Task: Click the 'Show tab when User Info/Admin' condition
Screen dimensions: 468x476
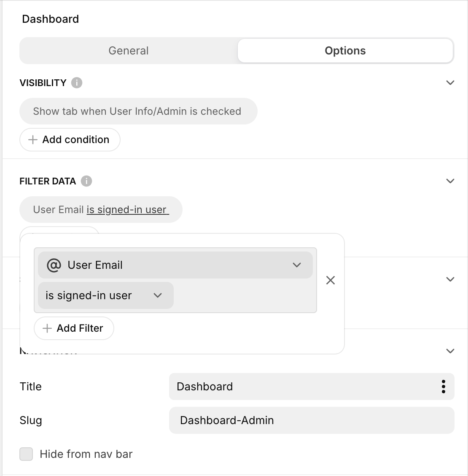Action: tap(138, 111)
